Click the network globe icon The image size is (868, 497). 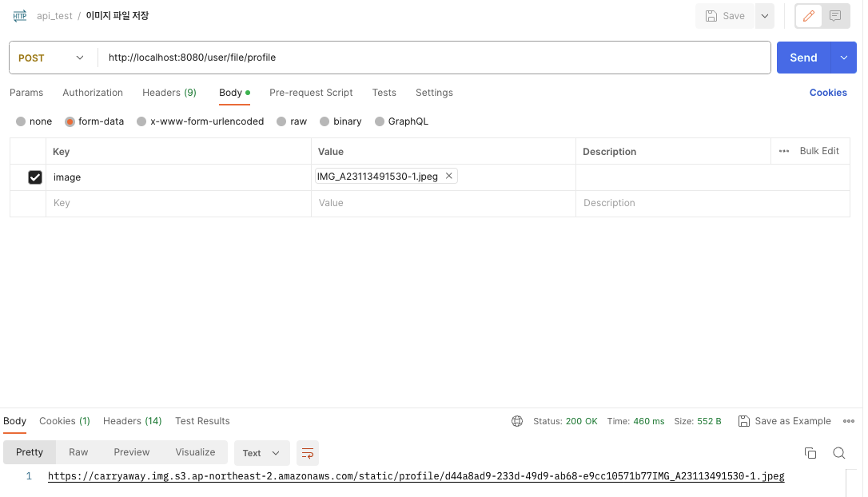(x=517, y=421)
